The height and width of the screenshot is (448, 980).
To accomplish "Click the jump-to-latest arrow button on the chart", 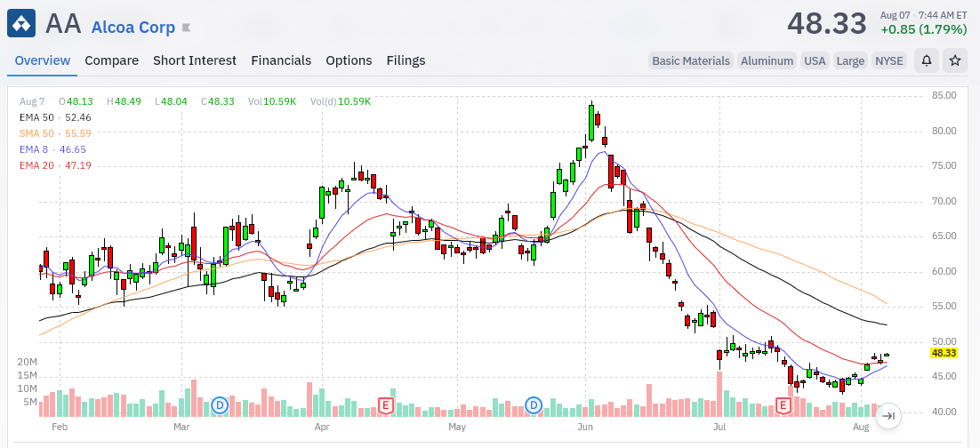I will 888,416.
